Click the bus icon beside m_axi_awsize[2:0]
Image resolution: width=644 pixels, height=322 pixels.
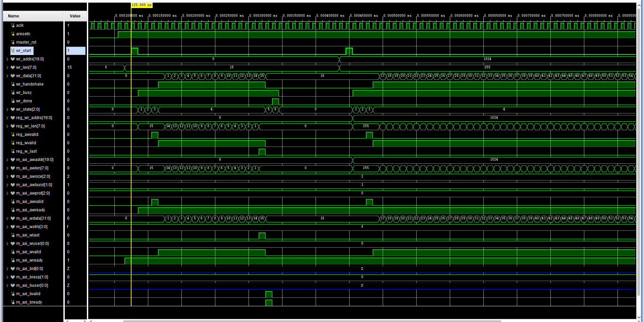coord(12,176)
